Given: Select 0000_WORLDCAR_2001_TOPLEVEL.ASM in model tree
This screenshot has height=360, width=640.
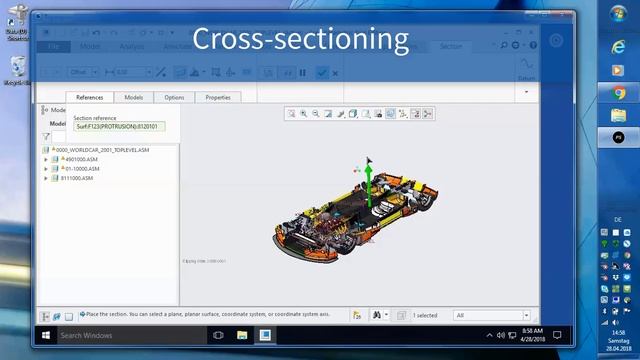Looking at the screenshot, I should 102,150.
